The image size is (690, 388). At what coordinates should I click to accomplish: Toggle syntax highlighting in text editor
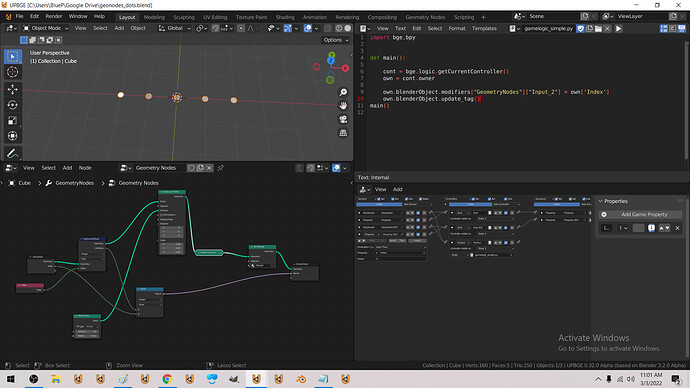coord(682,28)
